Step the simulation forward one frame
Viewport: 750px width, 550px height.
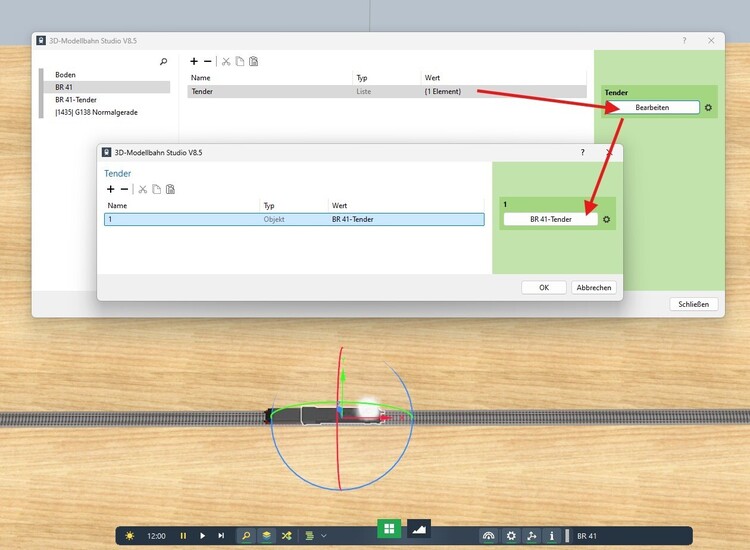pos(221,536)
